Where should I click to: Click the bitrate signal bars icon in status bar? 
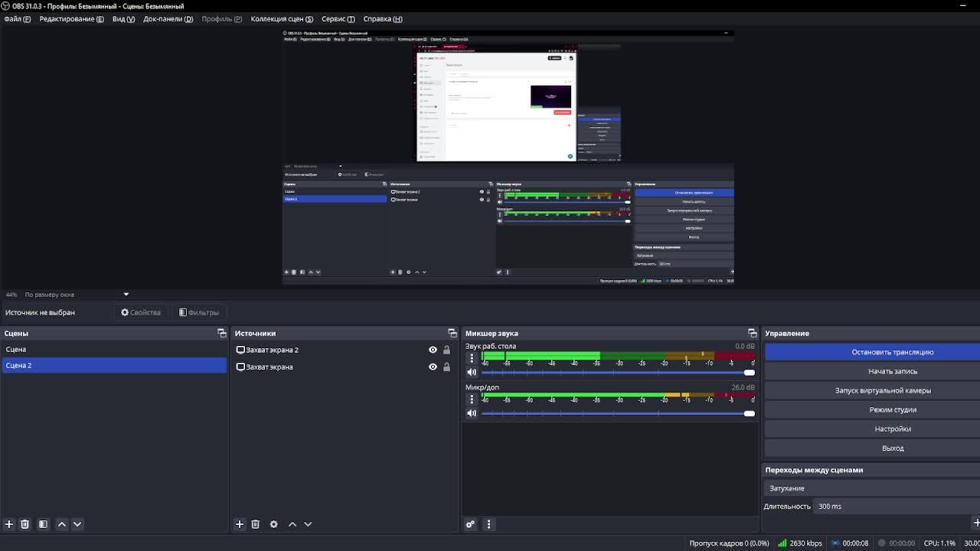click(782, 543)
